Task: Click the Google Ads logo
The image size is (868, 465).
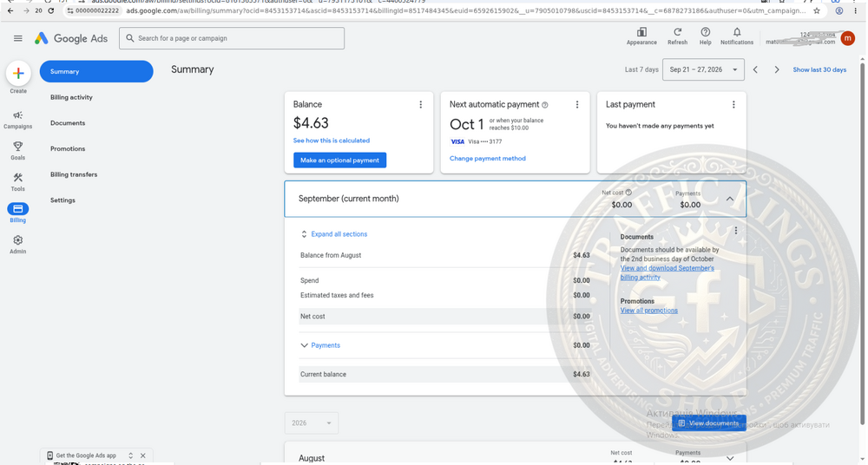Action: click(x=71, y=38)
